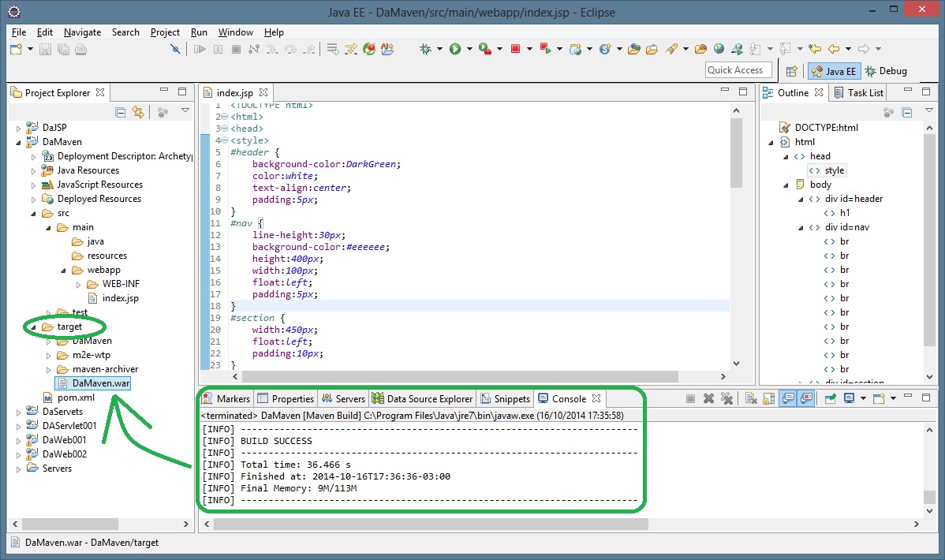Collapse the target folder in Project Explorer

coord(33,327)
